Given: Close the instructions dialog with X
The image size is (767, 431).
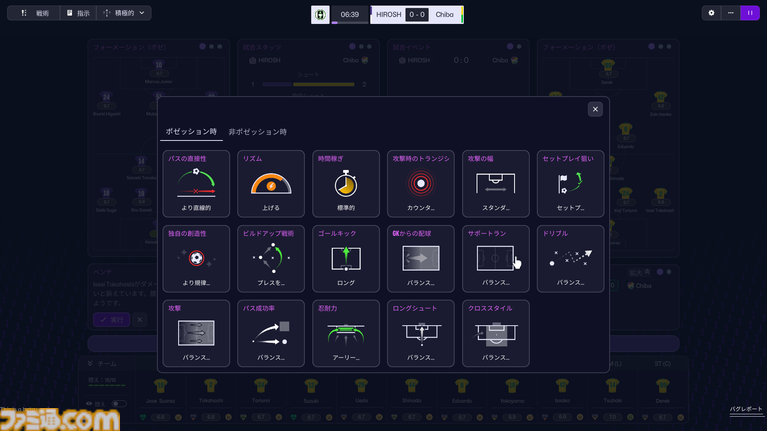Looking at the screenshot, I should click(595, 109).
